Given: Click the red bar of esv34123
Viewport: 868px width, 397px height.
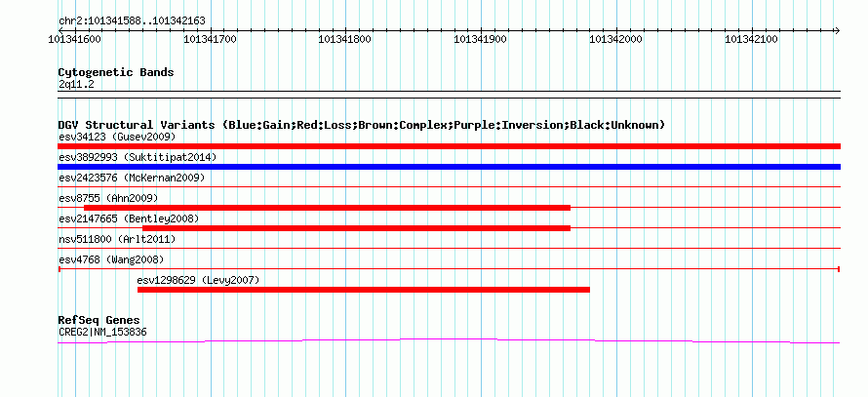Looking at the screenshot, I should (x=449, y=146).
